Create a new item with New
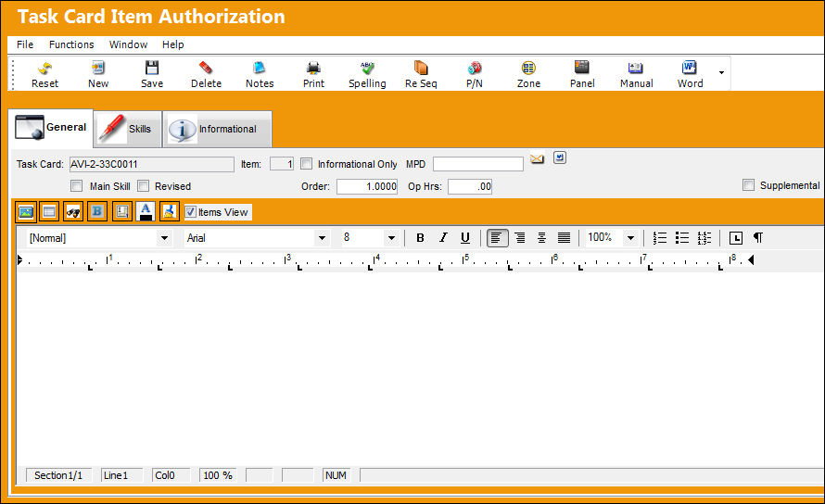Image resolution: width=825 pixels, height=504 pixels. point(98,74)
